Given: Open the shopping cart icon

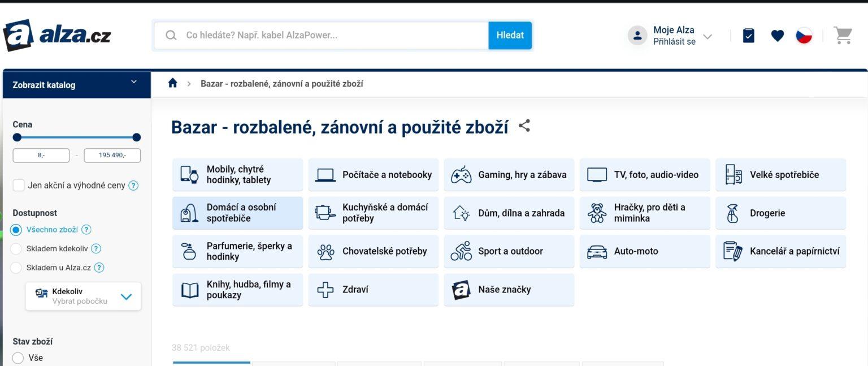Looking at the screenshot, I should 843,35.
